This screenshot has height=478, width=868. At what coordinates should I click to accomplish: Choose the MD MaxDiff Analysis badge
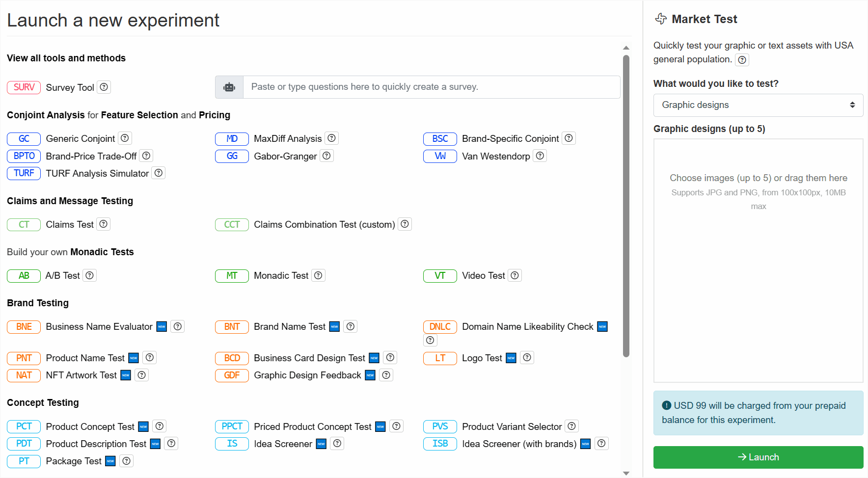[232, 138]
